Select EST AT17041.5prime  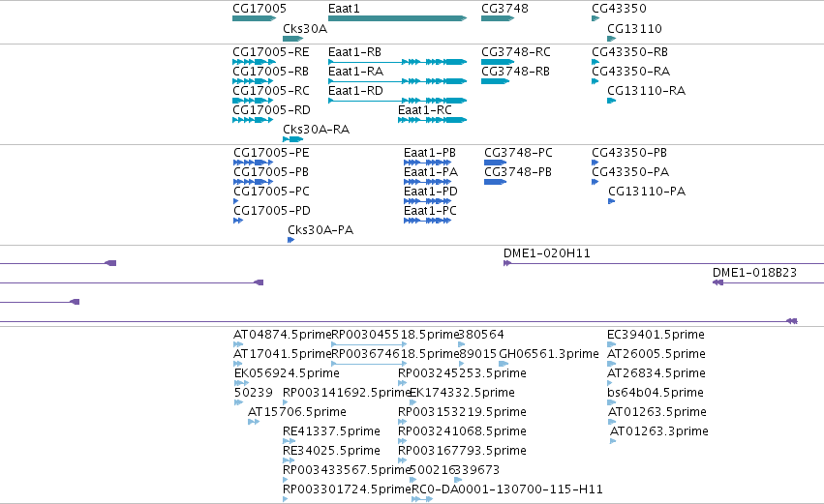click(x=282, y=354)
